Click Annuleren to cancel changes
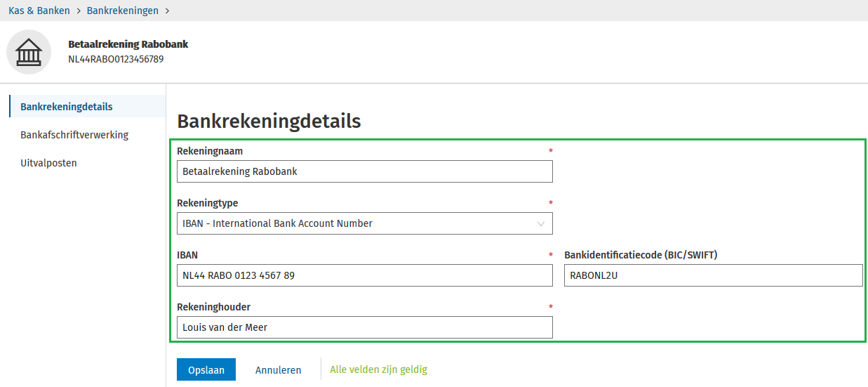The image size is (868, 387). click(278, 370)
